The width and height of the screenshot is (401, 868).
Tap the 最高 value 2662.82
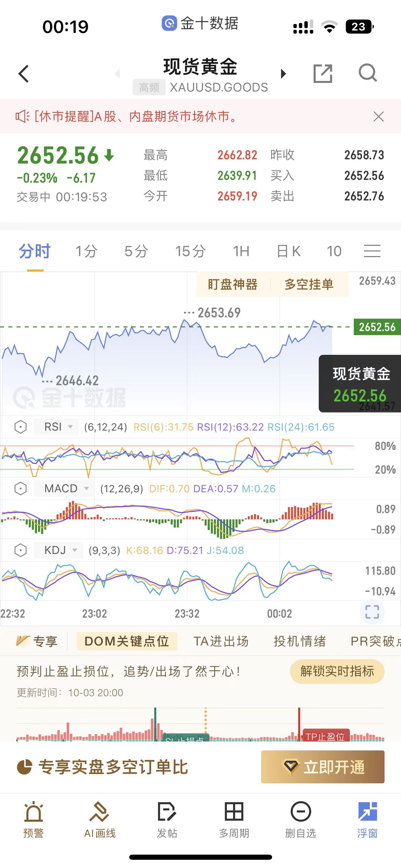click(x=237, y=155)
